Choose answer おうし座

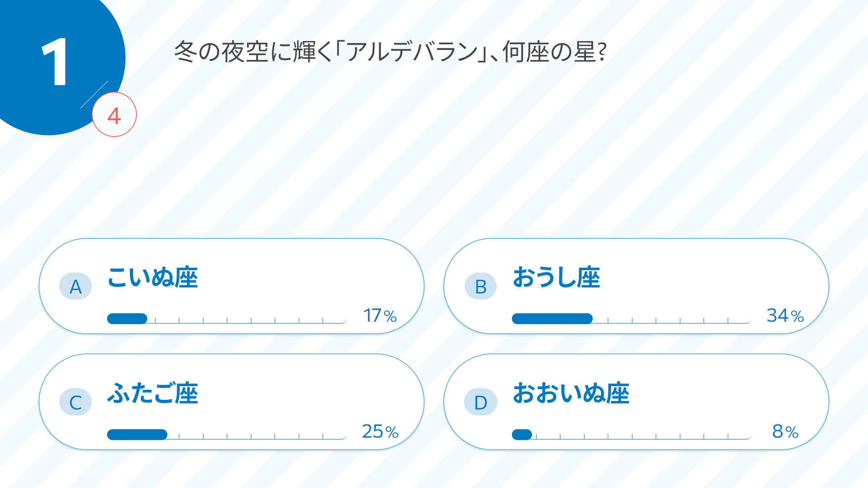click(556, 277)
